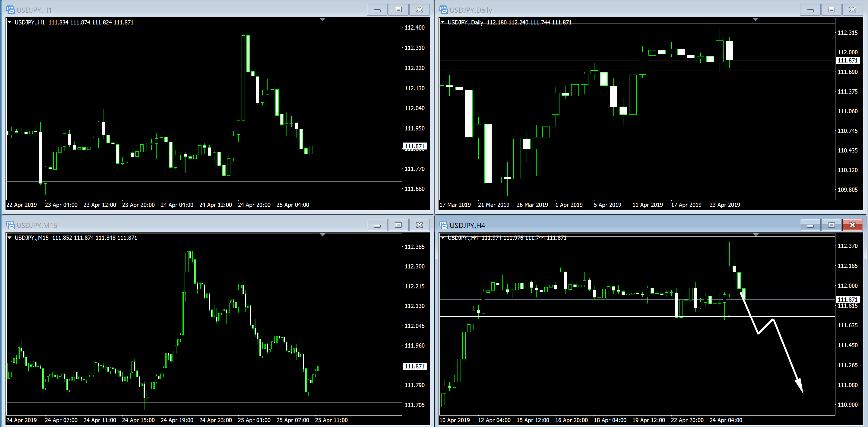
Task: Close the USDJPY,H4 chart with red X
Action: point(853,225)
